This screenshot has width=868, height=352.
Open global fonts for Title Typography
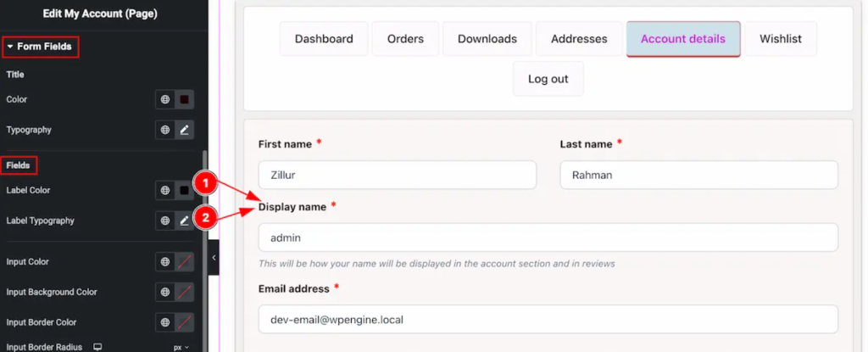[x=165, y=130]
